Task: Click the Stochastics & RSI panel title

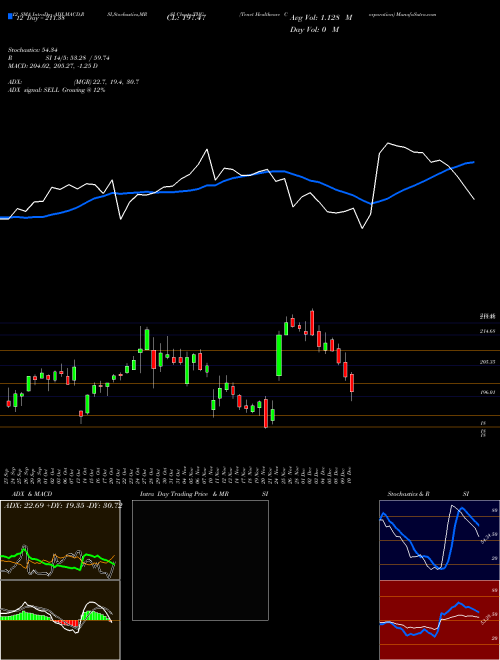Action: click(428, 494)
